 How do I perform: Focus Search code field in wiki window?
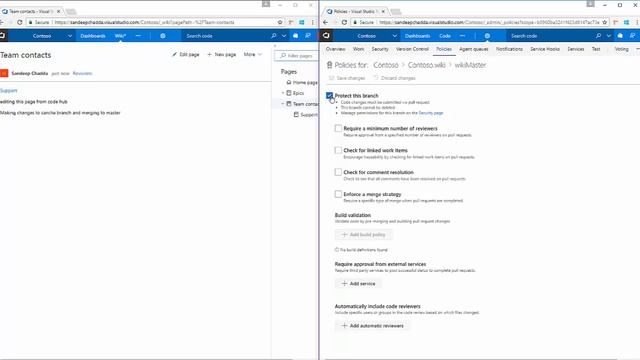pos(224,36)
